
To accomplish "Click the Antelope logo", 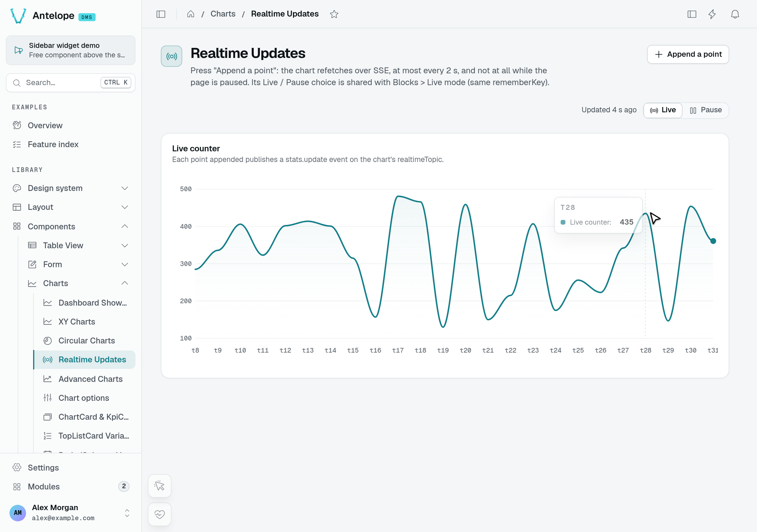I will tap(18, 16).
